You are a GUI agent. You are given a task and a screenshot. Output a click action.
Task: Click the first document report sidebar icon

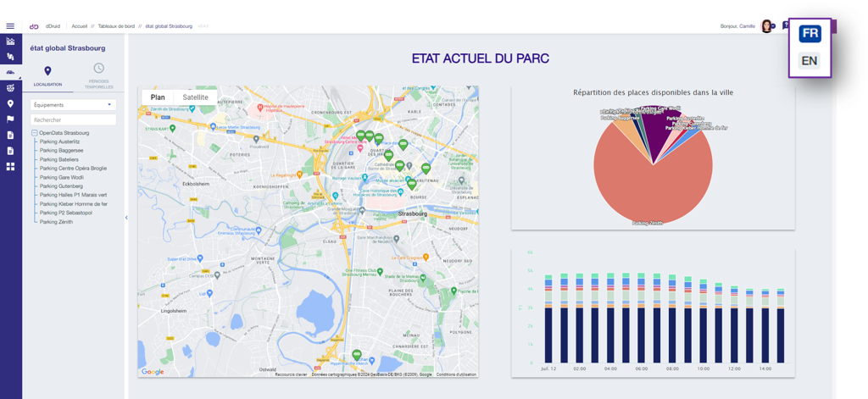10,135
